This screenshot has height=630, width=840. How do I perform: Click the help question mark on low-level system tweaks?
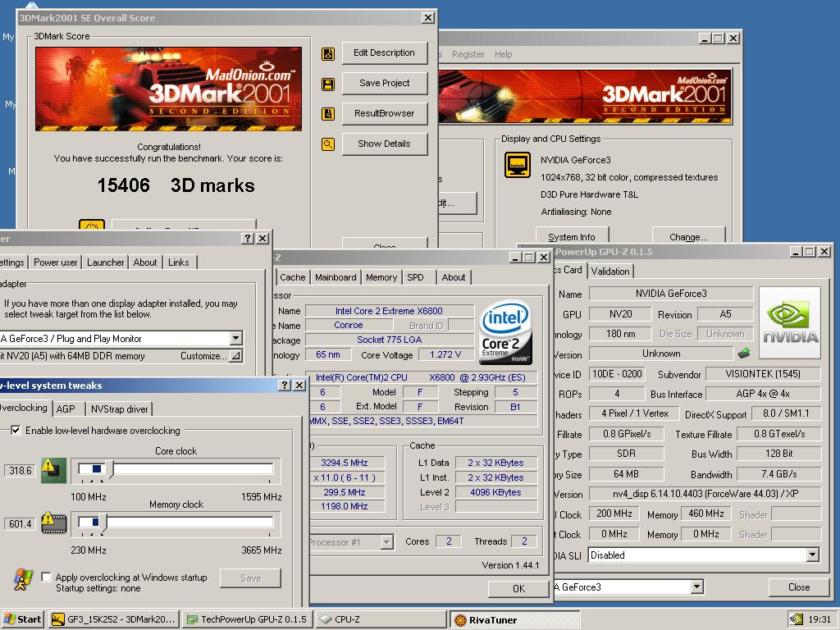point(285,386)
